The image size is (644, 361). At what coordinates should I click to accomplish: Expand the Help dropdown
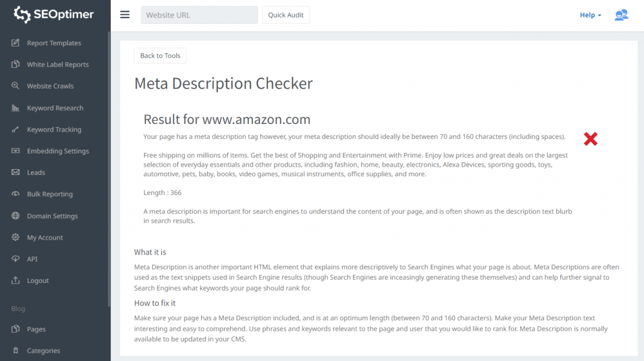590,15
